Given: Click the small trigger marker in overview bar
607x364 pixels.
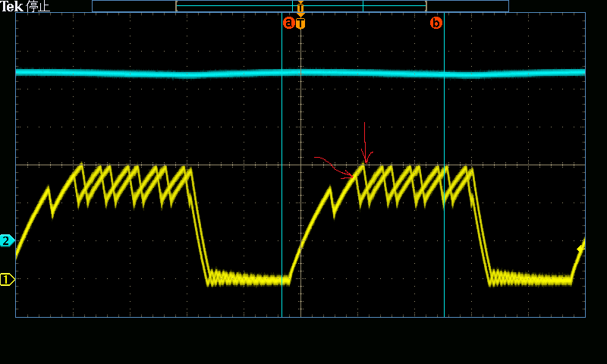Looking at the screenshot, I should 300,6.
